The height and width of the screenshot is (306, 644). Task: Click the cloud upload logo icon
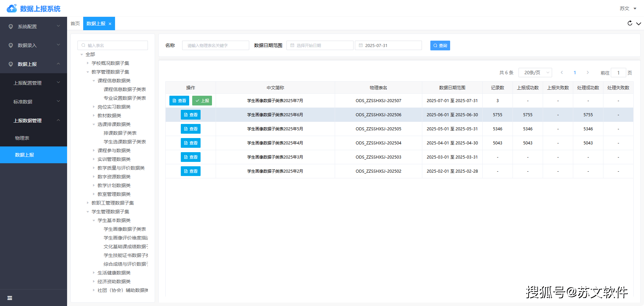(x=12, y=8)
